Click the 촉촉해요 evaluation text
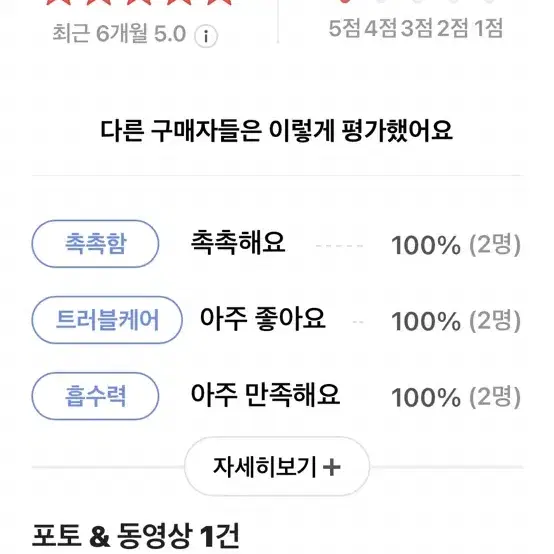554x554 pixels. click(x=238, y=243)
